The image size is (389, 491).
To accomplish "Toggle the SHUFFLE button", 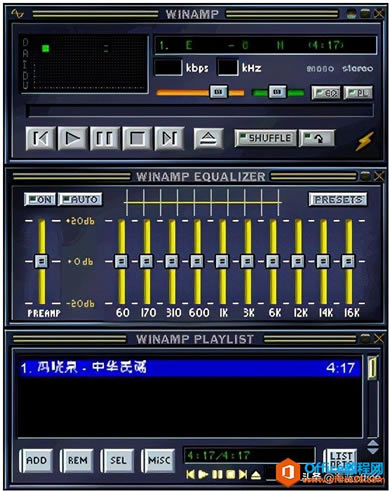I will 266,138.
